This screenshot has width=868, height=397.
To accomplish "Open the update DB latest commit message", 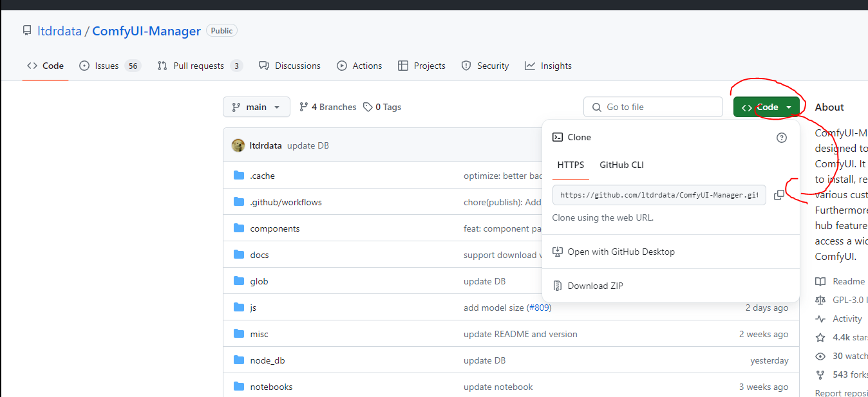I will coord(308,145).
